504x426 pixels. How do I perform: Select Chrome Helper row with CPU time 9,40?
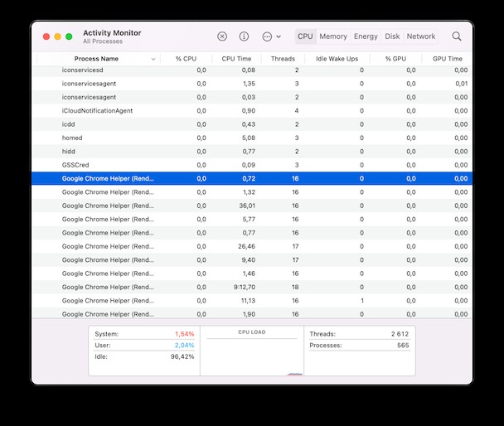click(x=252, y=260)
